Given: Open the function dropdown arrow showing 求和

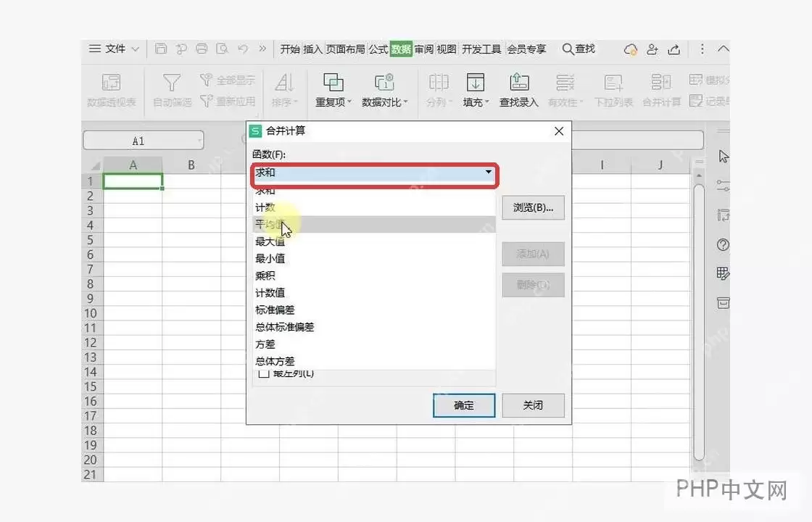Looking at the screenshot, I should (488, 172).
